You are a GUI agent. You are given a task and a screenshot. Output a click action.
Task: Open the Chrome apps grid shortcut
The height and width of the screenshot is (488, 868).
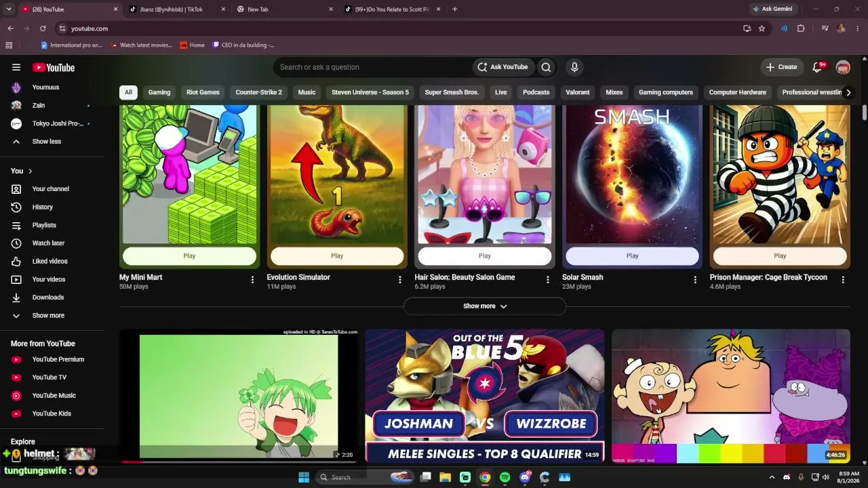click(x=9, y=45)
